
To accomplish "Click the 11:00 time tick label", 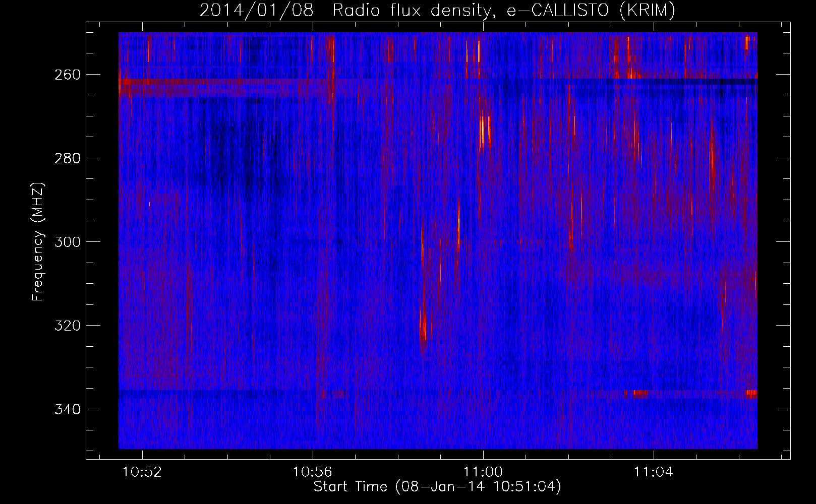I will [x=483, y=472].
